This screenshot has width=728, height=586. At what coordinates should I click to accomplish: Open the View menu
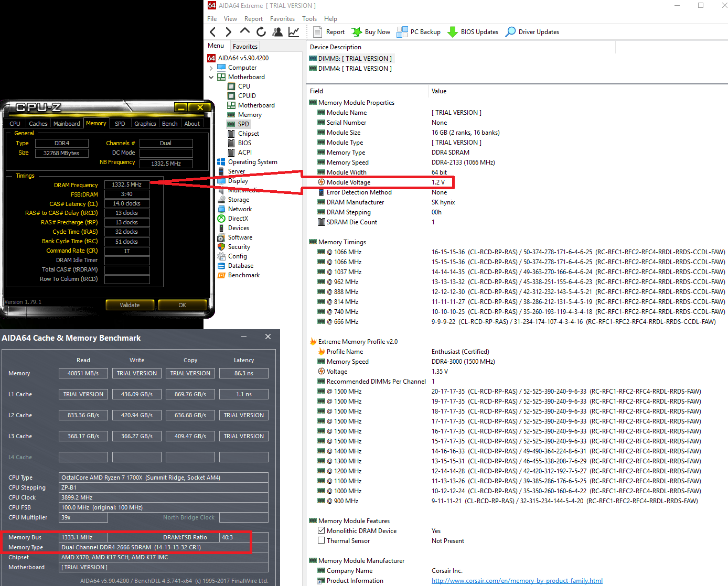pyautogui.click(x=230, y=18)
